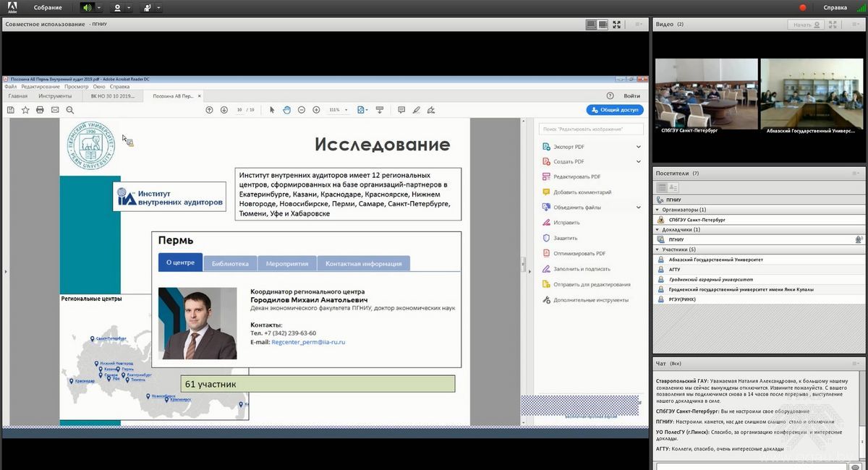Viewport: 868px width, 470px height.
Task: Open the Справка menu in top bar
Action: (835, 7)
